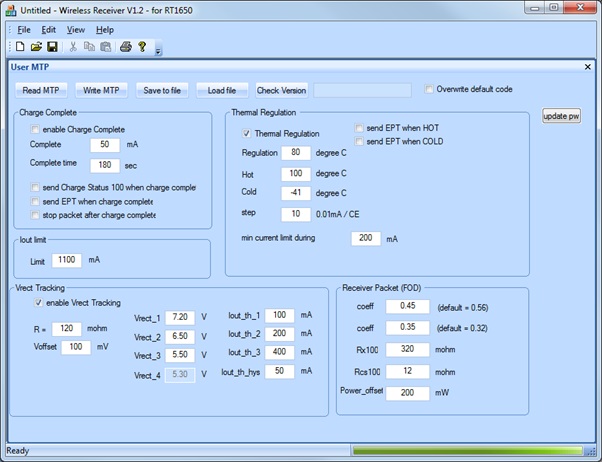Image resolution: width=602 pixels, height=462 pixels.
Task: Close the User MTP panel
Action: tap(587, 67)
